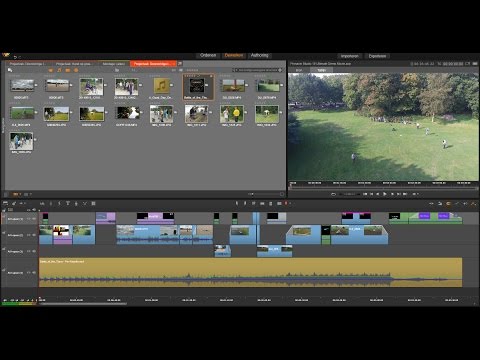
Task: Select the orange project filter icon
Action: (76, 70)
